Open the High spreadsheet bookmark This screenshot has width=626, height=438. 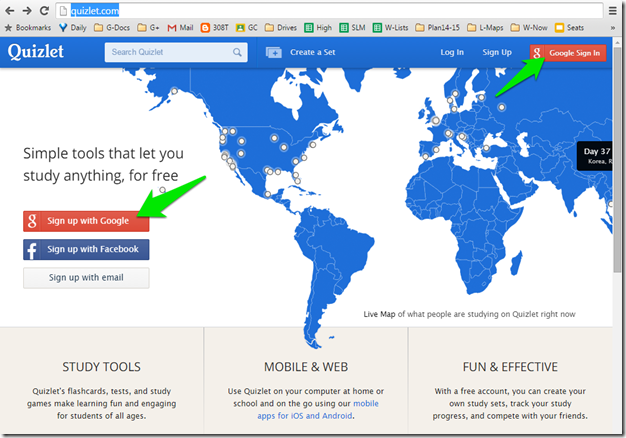[x=318, y=28]
